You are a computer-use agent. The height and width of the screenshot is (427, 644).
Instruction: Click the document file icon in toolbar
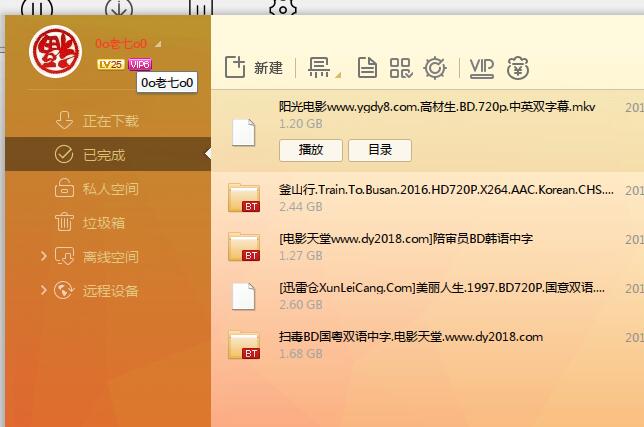[x=367, y=68]
